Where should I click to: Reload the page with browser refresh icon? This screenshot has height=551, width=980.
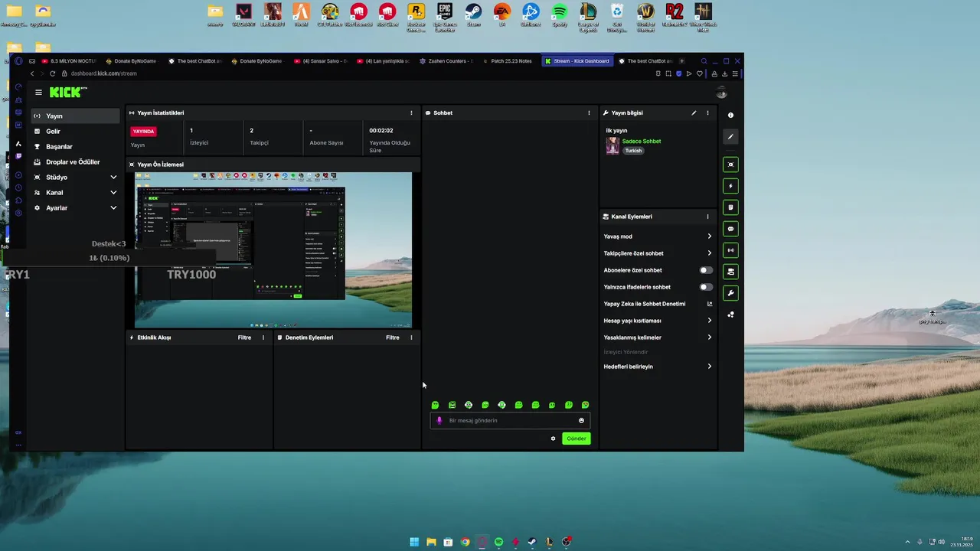tap(52, 73)
